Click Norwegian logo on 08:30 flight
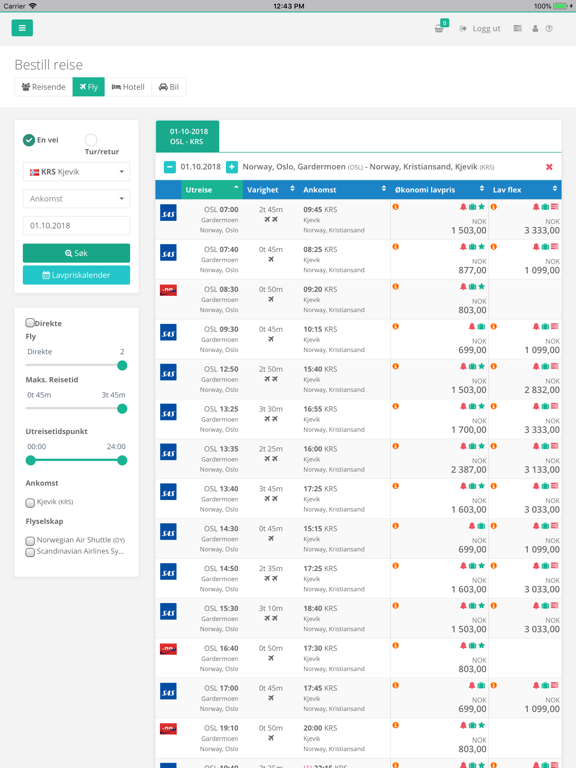 (x=168, y=290)
